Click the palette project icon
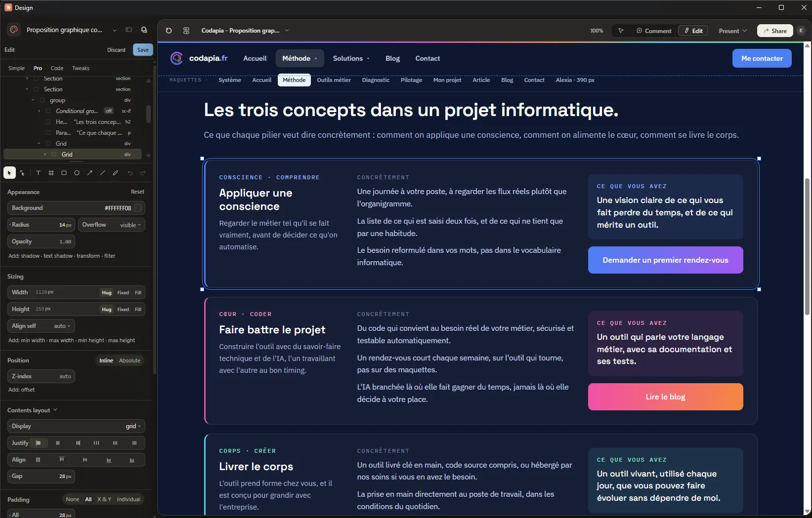This screenshot has width=812, height=518. (14, 30)
